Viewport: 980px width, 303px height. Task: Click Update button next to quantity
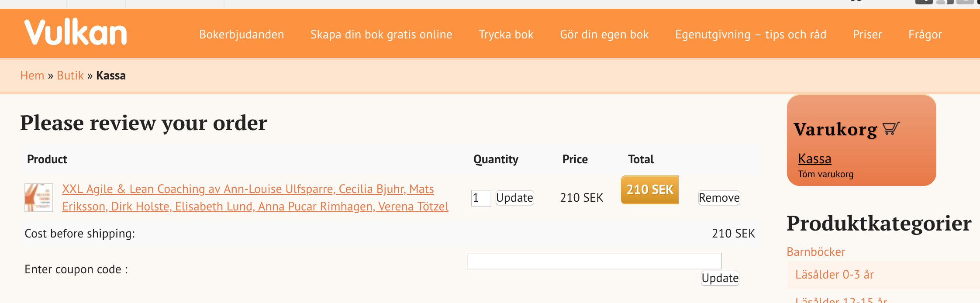click(514, 198)
